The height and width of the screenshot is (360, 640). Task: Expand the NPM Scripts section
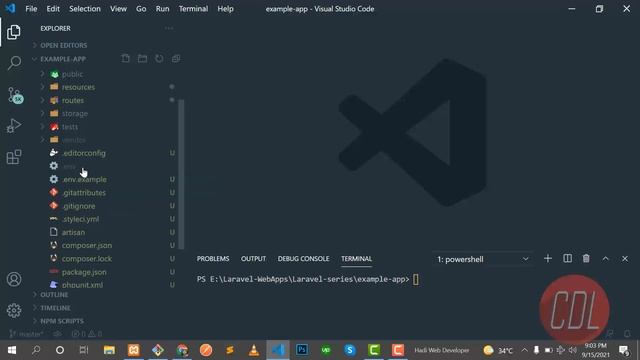[62, 321]
